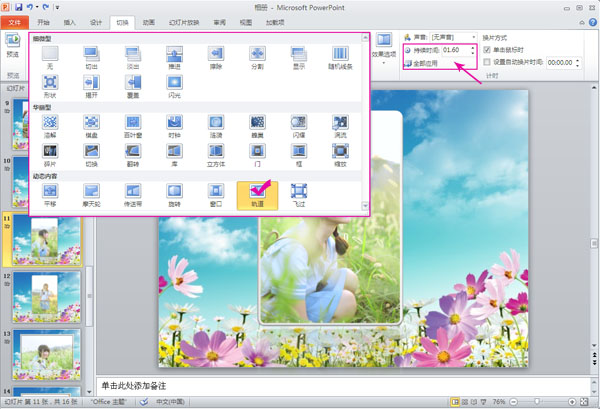
Task: Apply the 溶解 dissolve transition
Action: point(50,126)
